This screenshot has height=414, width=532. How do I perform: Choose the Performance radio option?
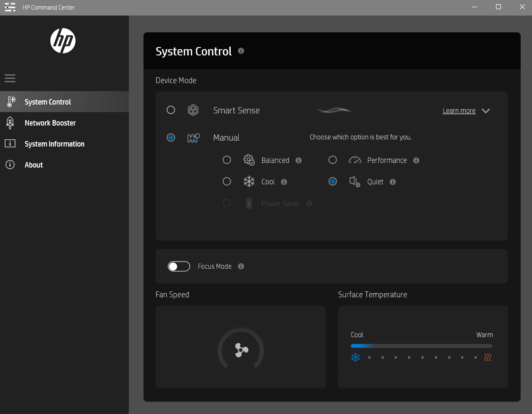coord(333,160)
